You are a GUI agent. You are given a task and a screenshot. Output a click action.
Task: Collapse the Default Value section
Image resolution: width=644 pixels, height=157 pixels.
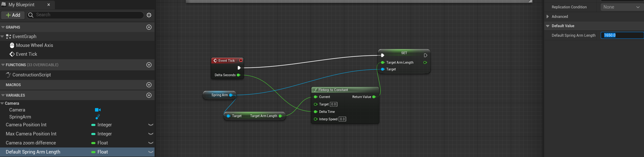tap(548, 26)
